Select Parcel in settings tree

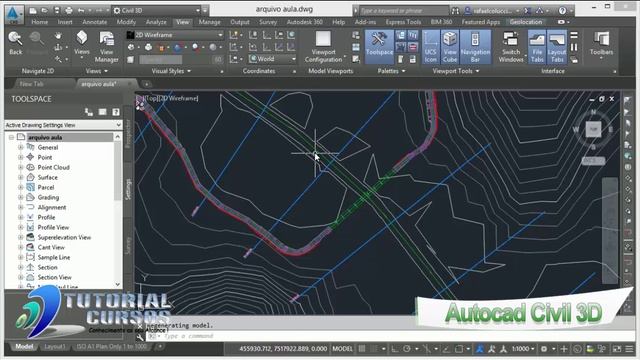click(46, 187)
